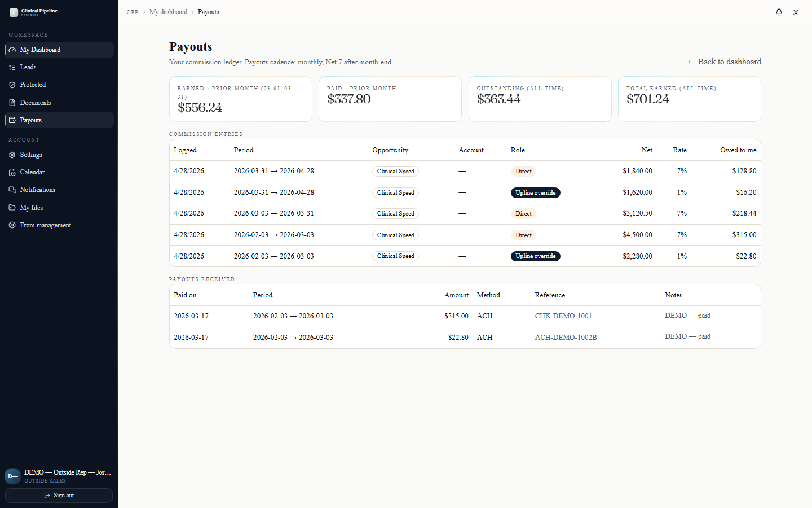Click the Notifications chat icon in sidebar
This screenshot has height=508, width=812.
[x=12, y=190]
